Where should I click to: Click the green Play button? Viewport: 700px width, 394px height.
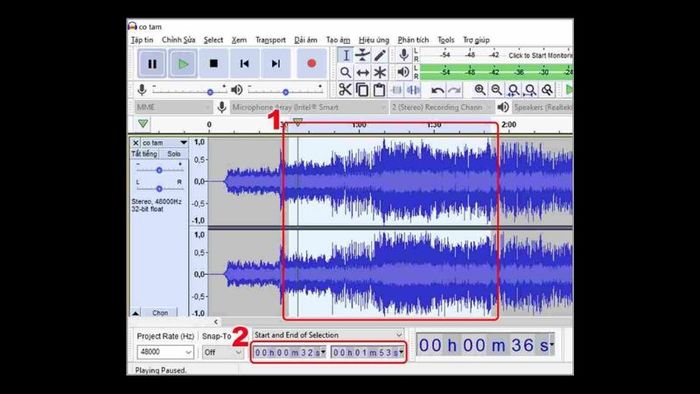tap(183, 64)
